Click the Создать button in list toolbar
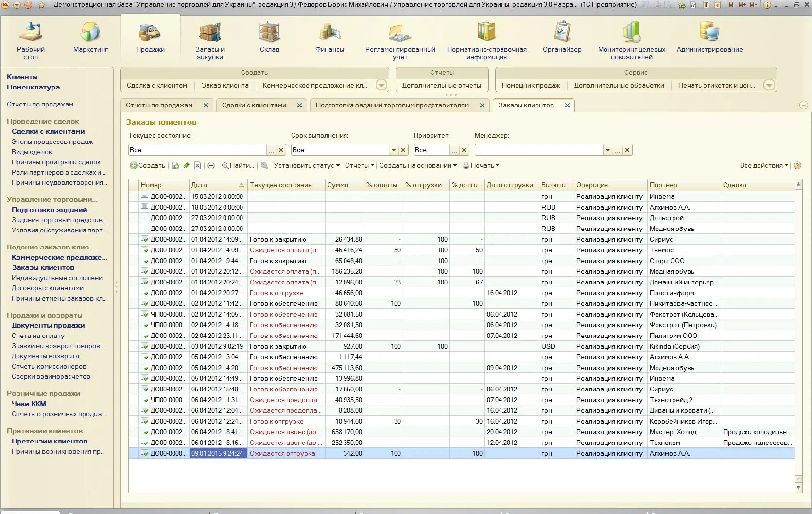This screenshot has height=514, width=812. pos(148,166)
